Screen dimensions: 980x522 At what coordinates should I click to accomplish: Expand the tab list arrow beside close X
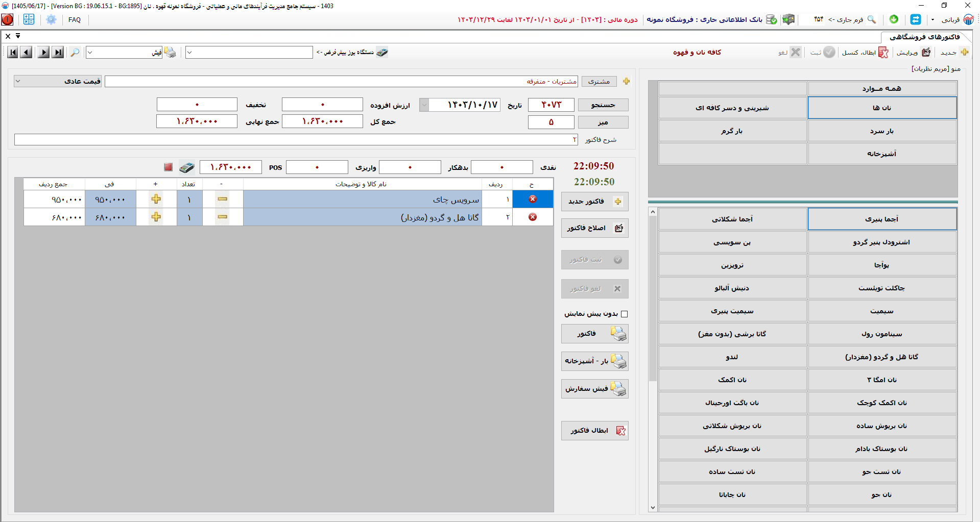click(18, 36)
